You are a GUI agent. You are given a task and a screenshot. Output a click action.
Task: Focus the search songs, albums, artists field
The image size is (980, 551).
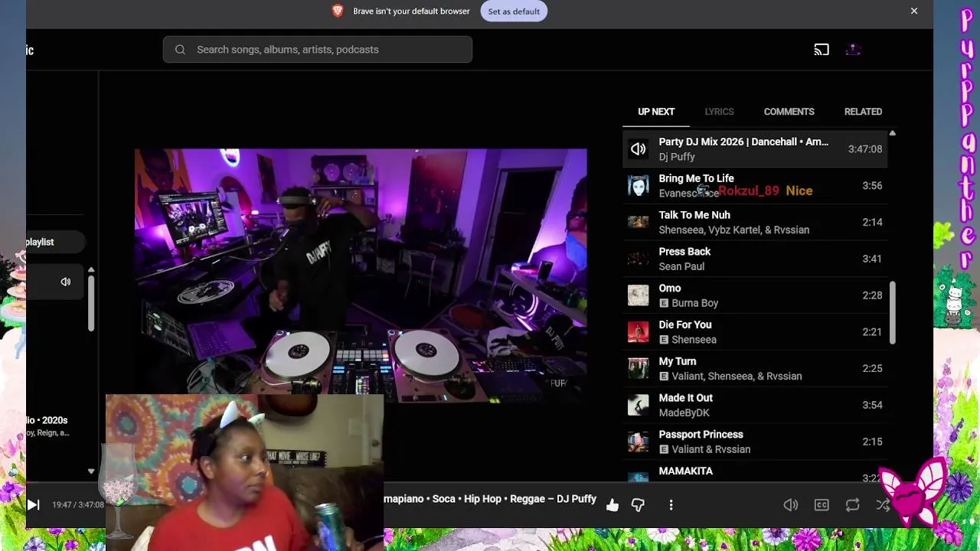[x=318, y=50]
